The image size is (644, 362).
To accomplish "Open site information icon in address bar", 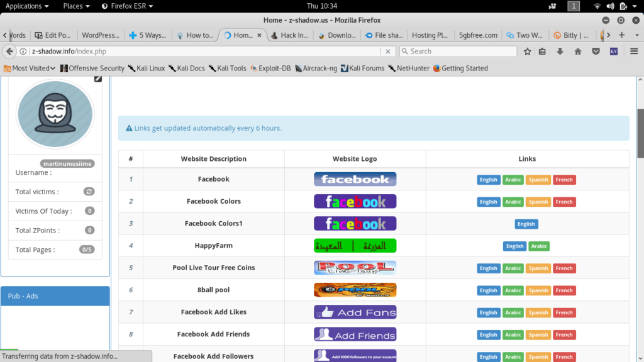I will tap(23, 52).
